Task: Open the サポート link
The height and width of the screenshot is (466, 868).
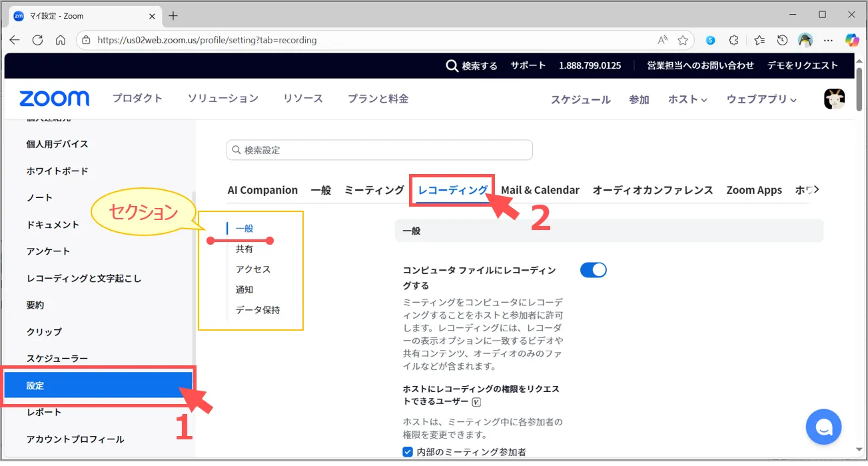Action: click(528, 65)
